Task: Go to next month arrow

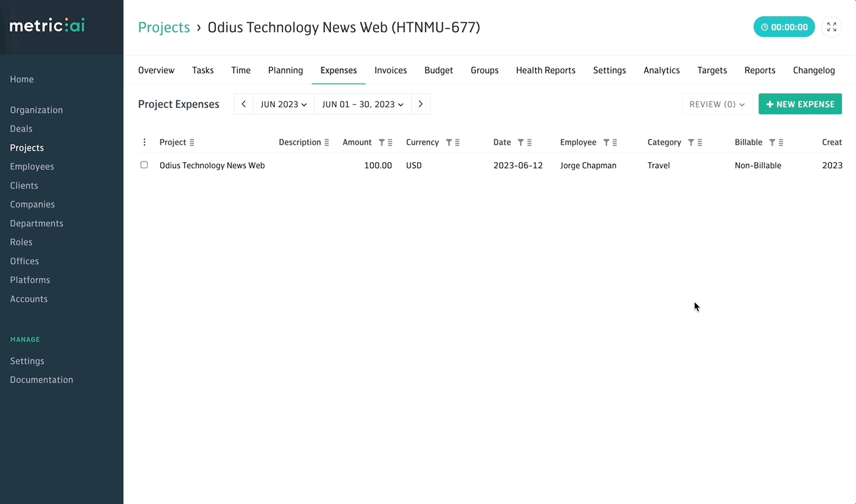Action: coord(420,104)
